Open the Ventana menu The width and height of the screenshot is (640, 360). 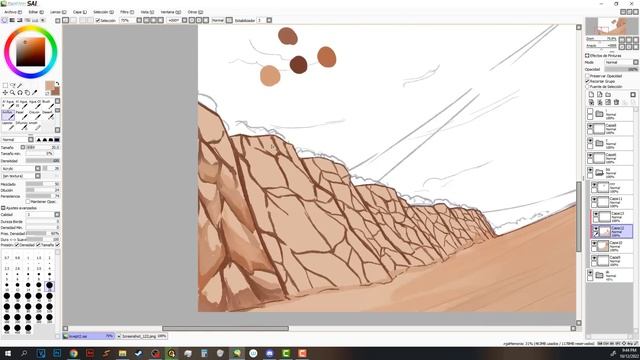pos(171,12)
